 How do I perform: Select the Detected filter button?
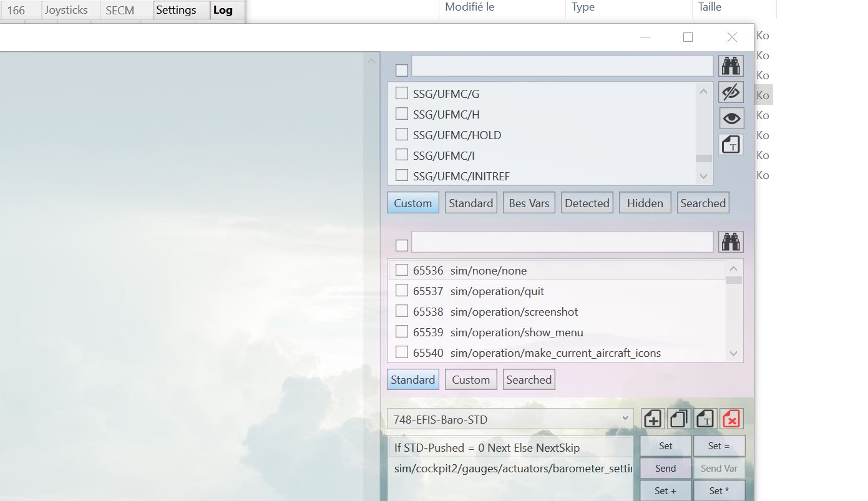(587, 203)
